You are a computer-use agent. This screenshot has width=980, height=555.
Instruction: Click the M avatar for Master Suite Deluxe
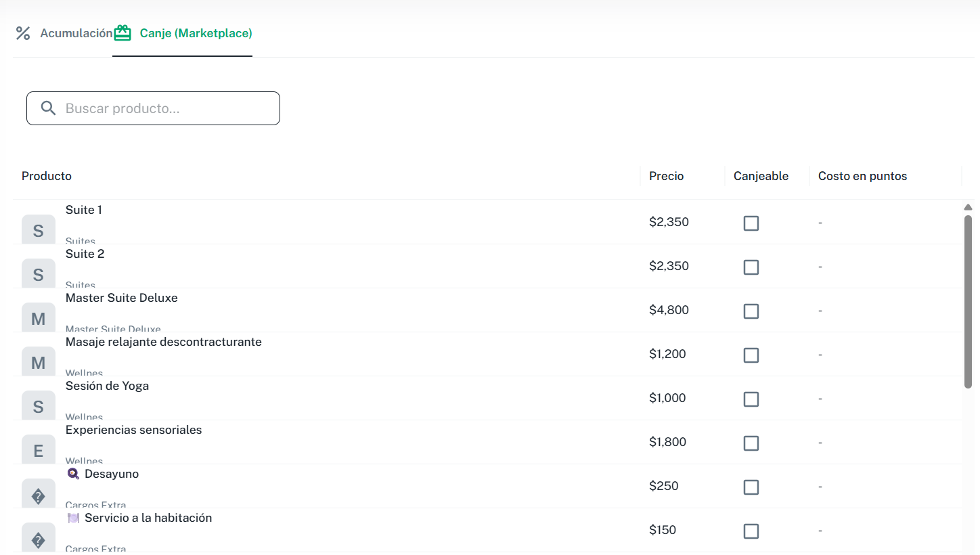39,317
